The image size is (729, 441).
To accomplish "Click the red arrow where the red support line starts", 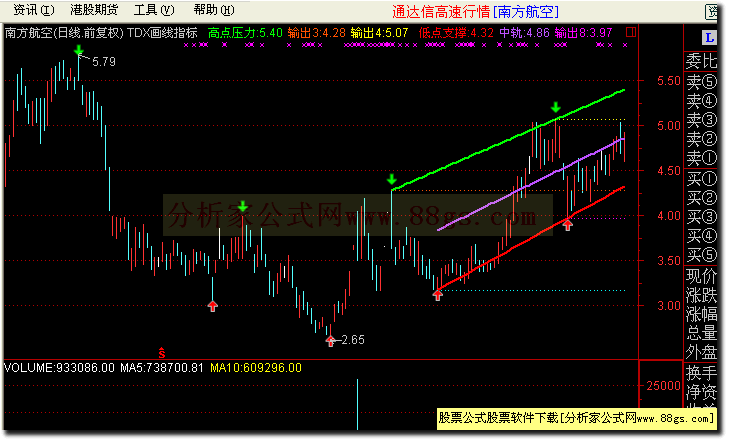I will tap(437, 295).
